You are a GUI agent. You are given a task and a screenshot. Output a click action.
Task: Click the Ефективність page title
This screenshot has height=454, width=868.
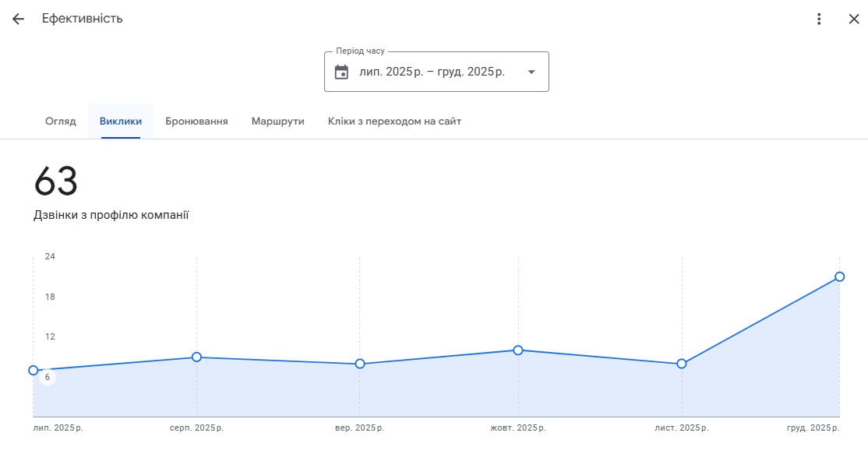83,19
